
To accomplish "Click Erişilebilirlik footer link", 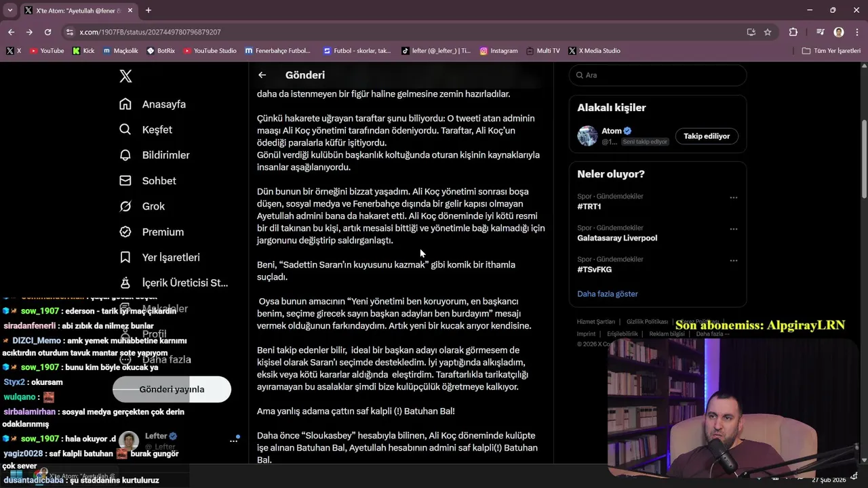I will point(623,334).
